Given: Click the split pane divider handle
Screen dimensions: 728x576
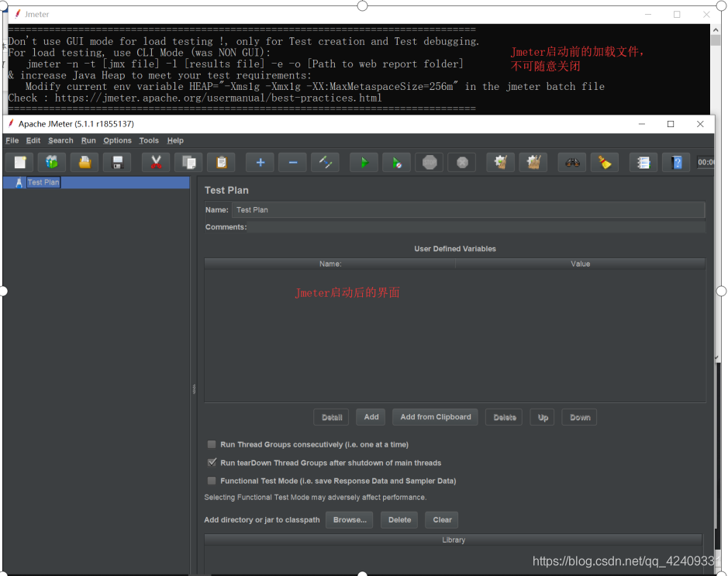Looking at the screenshot, I should pos(194,388).
